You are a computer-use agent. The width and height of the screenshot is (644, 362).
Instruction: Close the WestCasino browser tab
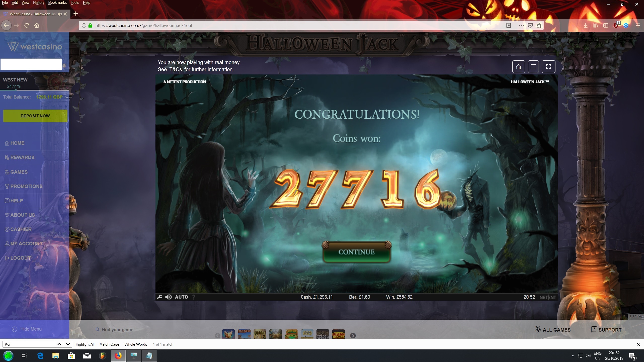[x=65, y=14]
